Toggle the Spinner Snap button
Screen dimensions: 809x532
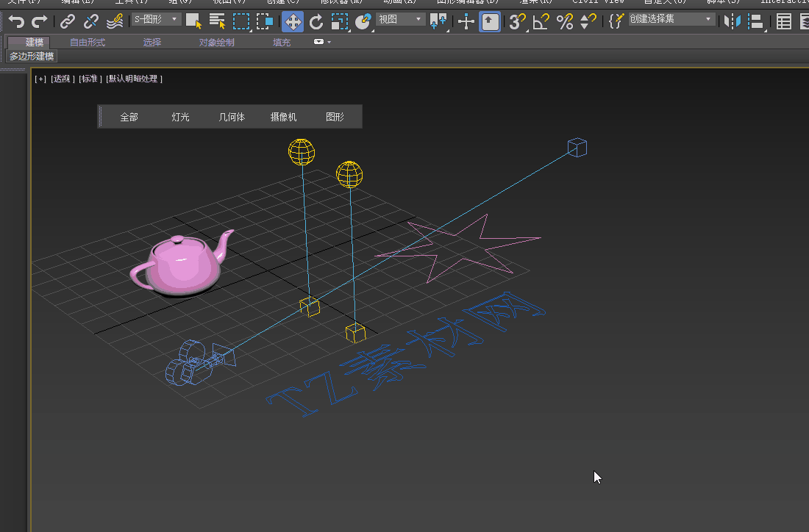pos(588,21)
